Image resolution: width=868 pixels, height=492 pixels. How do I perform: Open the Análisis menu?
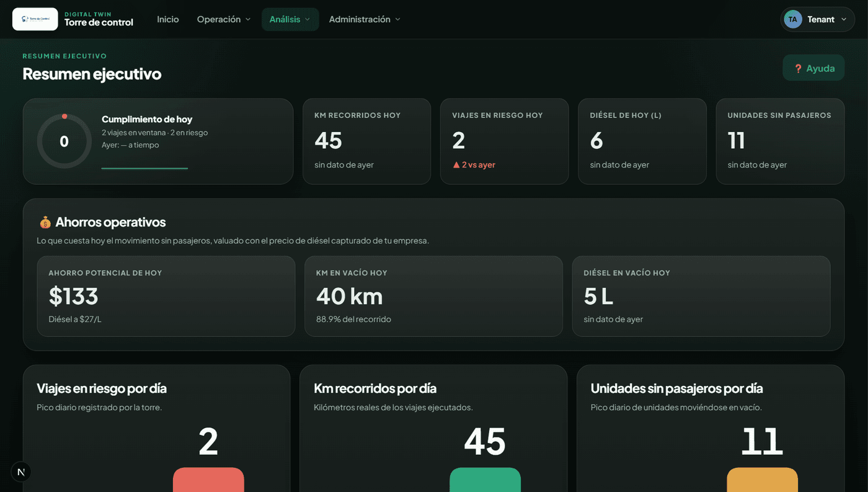290,19
